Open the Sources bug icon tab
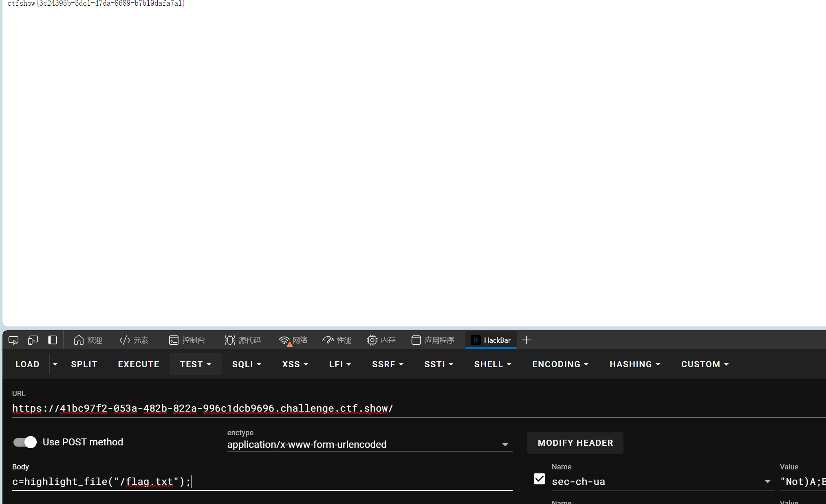 coord(242,340)
